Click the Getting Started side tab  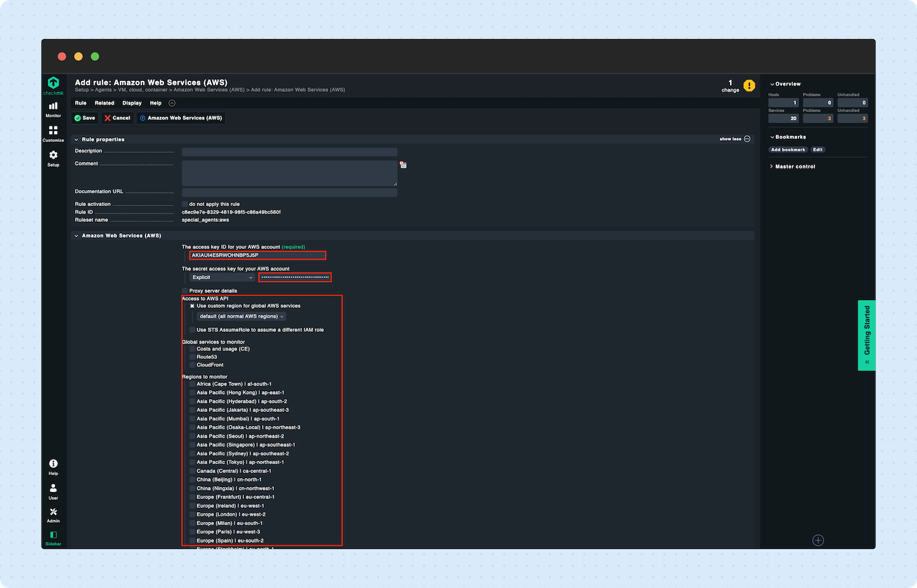point(867,335)
